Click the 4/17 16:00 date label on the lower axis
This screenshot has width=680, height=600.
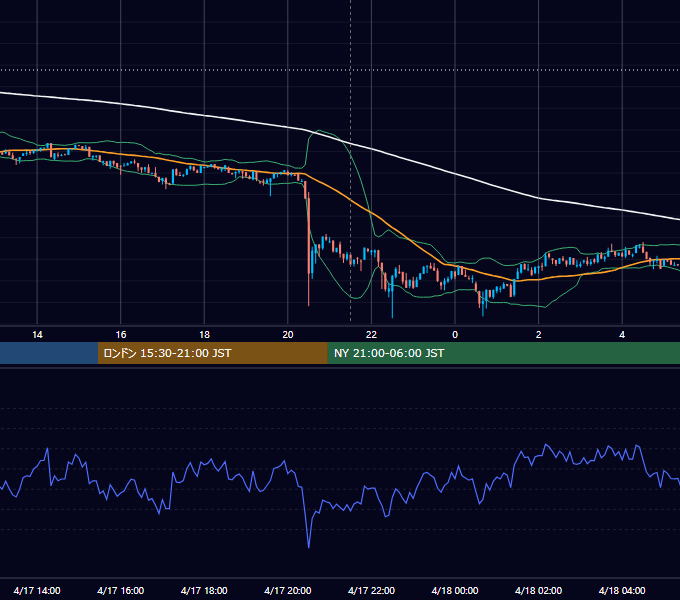tap(121, 590)
